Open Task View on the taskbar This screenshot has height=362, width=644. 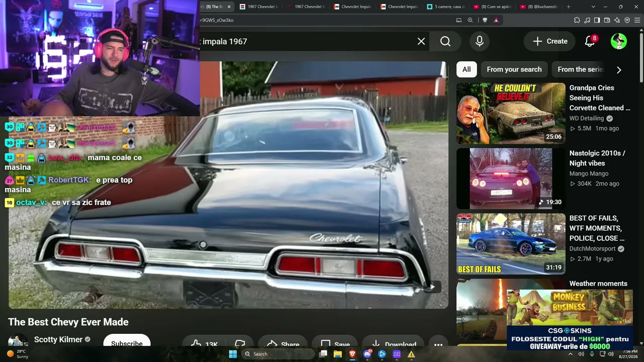point(323,354)
